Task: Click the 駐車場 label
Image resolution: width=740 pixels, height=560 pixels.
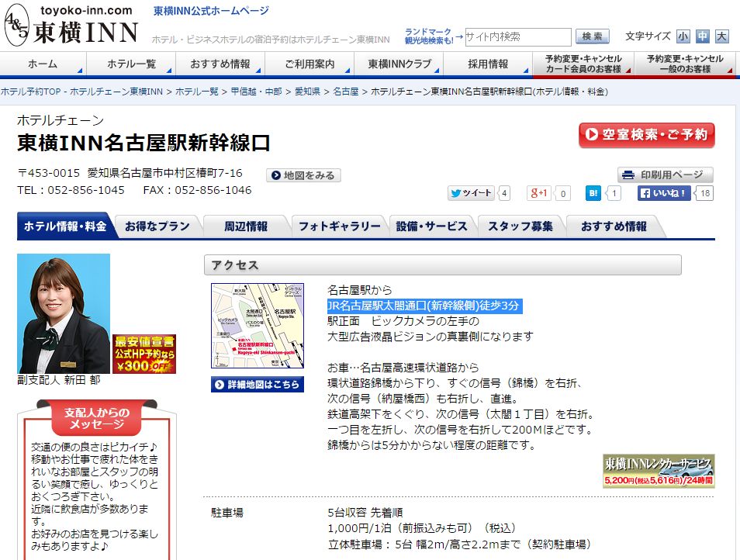Action: 227,513
